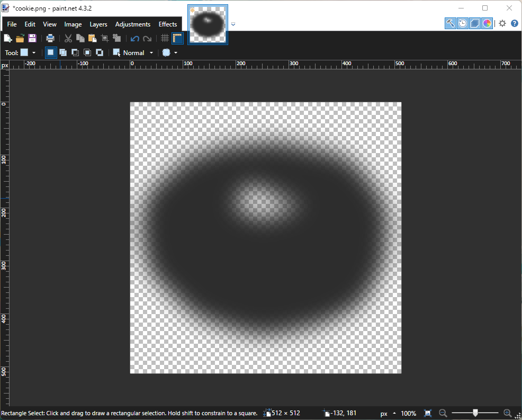This screenshot has height=420, width=522.
Task: Set selection mode to Invert (xor)
Action: pyautogui.click(x=100, y=52)
